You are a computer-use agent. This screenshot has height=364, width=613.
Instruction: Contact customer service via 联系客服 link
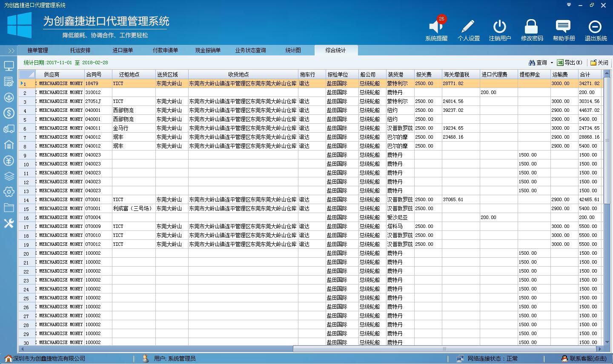pos(585,358)
